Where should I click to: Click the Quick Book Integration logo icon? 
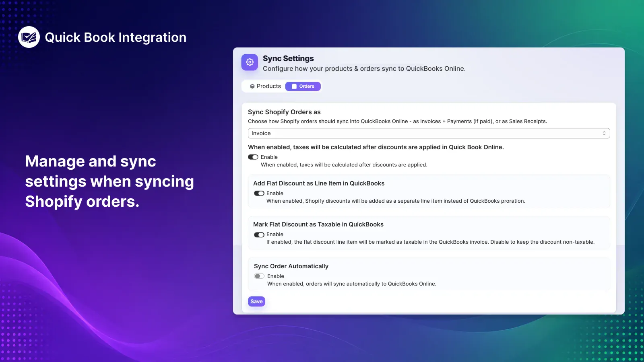click(29, 37)
